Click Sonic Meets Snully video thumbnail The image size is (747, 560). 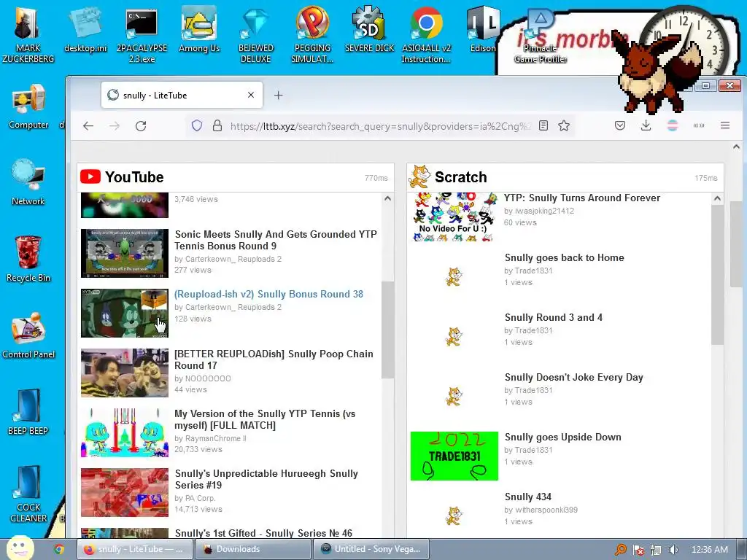(124, 253)
